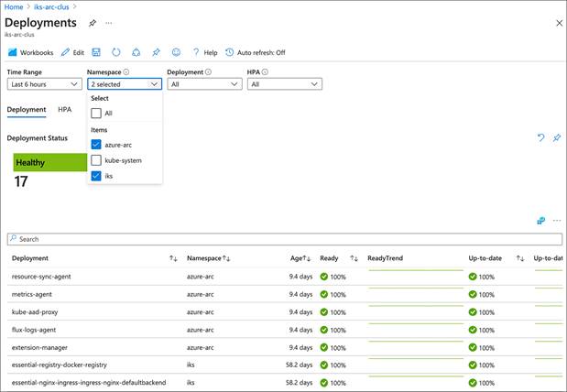Pin workbook using the toolbar pin icon
The image size is (567, 392).
click(156, 52)
